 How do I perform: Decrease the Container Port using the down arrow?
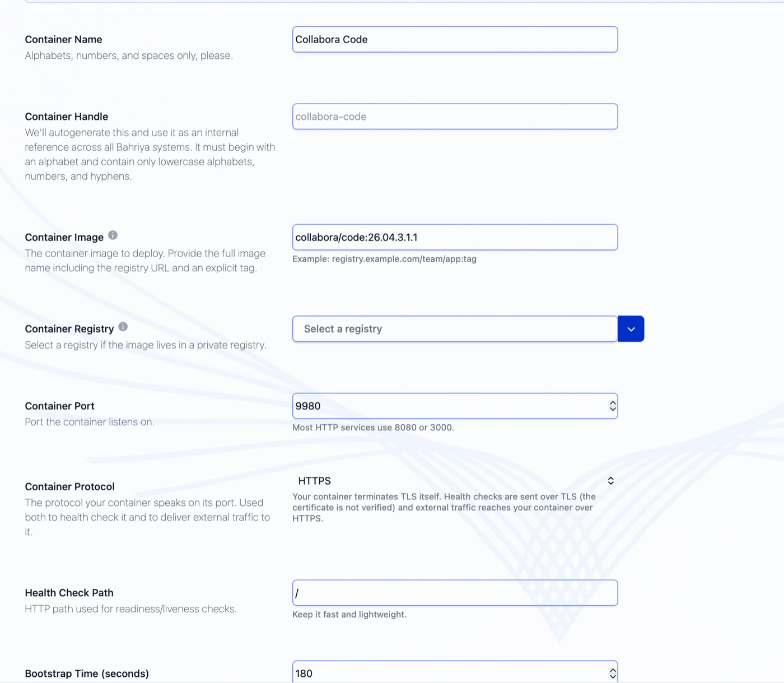click(x=613, y=410)
